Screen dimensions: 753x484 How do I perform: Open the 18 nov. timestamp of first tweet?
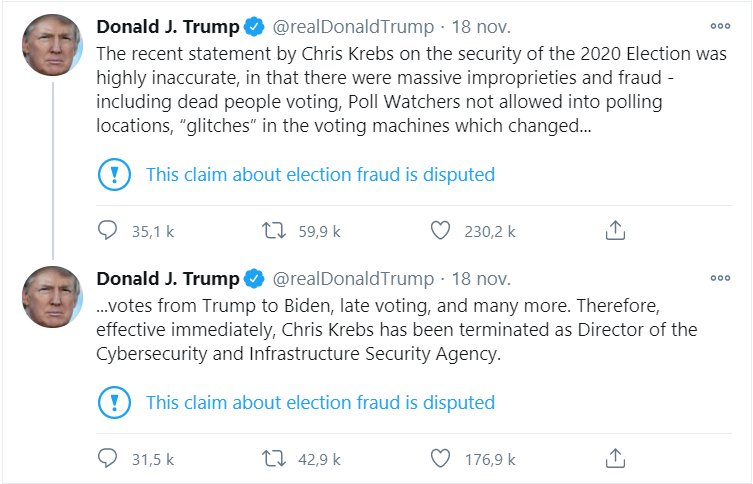point(482,26)
